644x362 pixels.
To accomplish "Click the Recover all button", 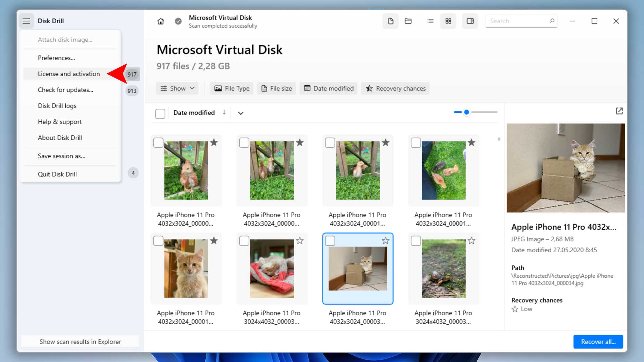I will click(x=598, y=342).
